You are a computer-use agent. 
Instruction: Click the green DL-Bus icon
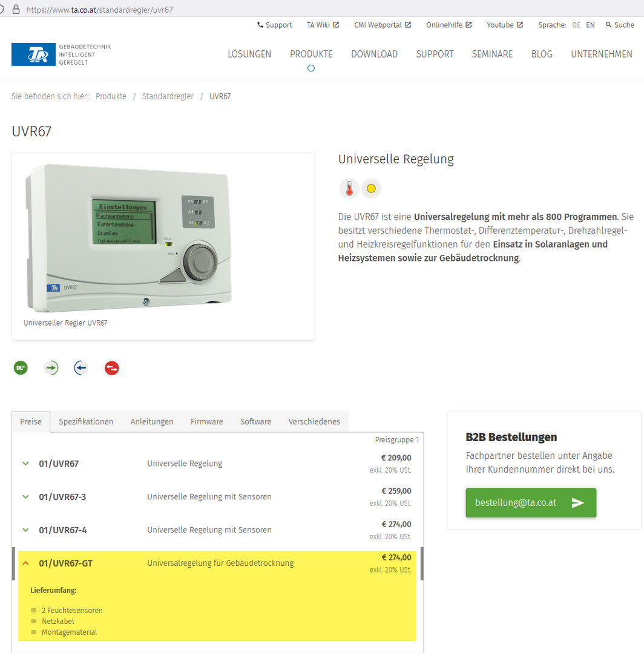pyautogui.click(x=21, y=368)
